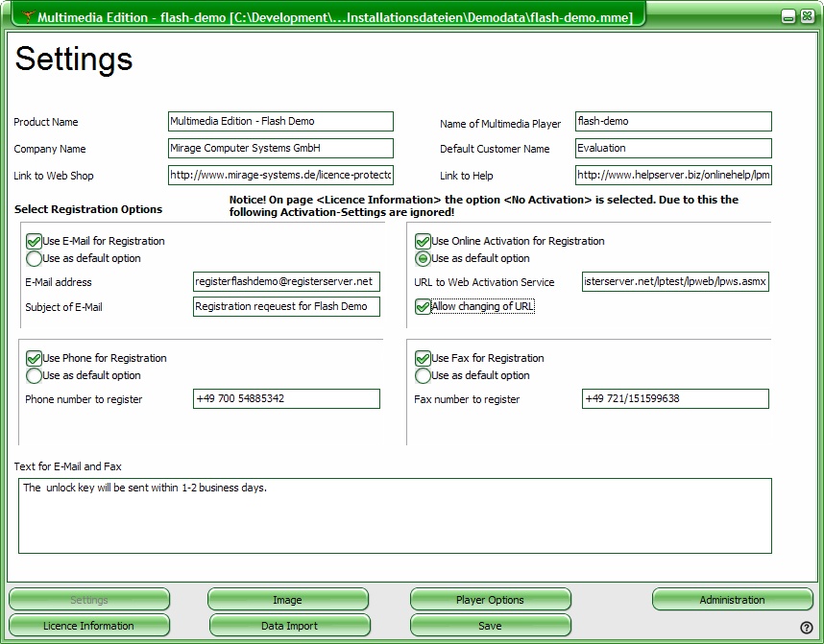Open the Image page
Image resolution: width=824 pixels, height=644 pixels.
288,600
